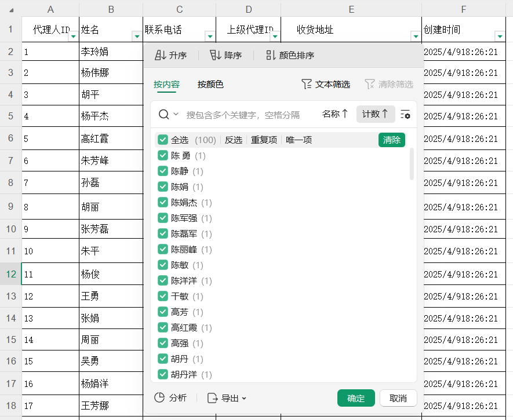Toggle the 高红霞 checkbox
This screenshot has height=420, width=513.
point(163,328)
